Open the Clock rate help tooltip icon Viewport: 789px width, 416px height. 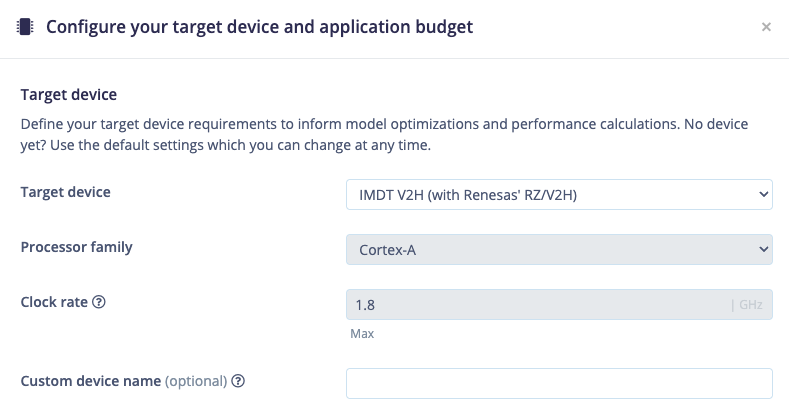pyautogui.click(x=99, y=302)
